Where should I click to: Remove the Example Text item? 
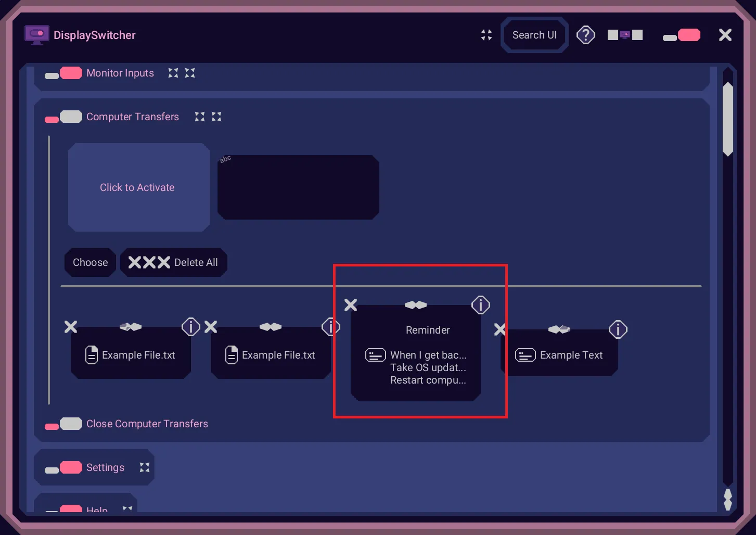[500, 329]
